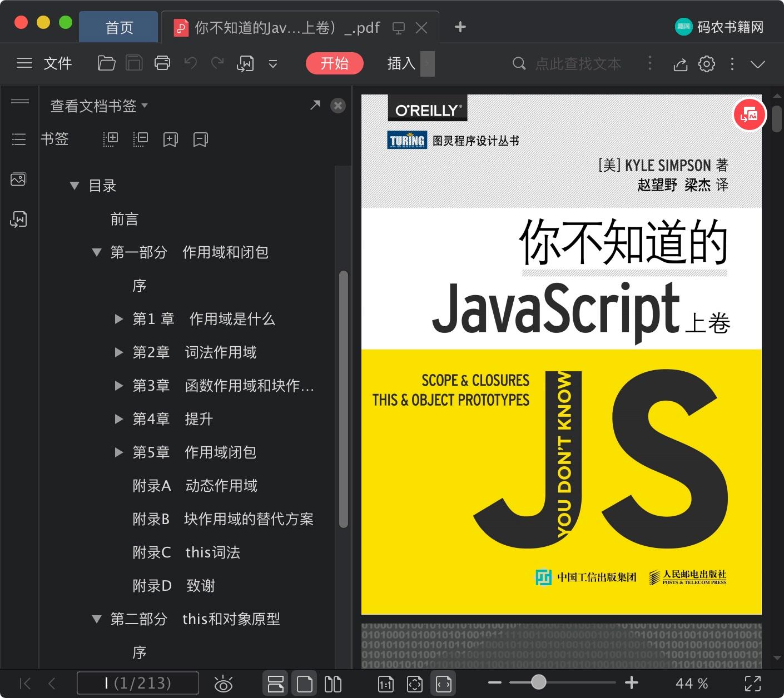Expand 第2章 词法作用域
Viewport: 784px width, 698px height.
tap(118, 352)
